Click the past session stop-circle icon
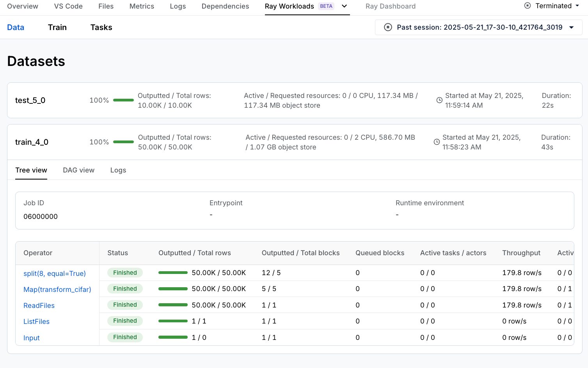Screen dimensions: 588x368 [388, 27]
